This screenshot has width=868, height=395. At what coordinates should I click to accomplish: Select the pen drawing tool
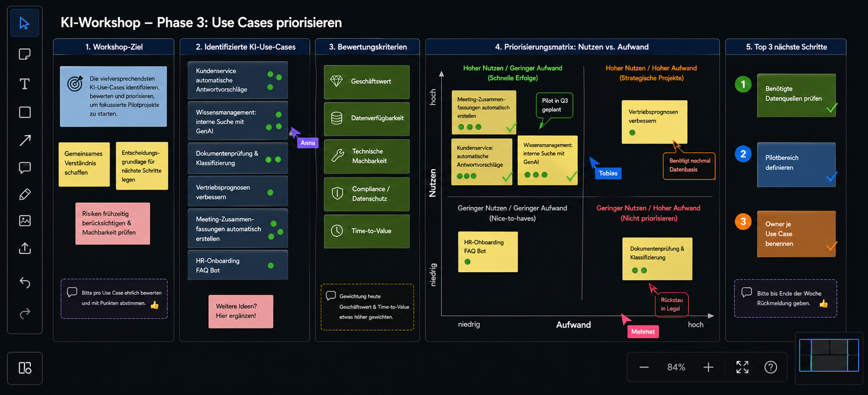click(24, 194)
